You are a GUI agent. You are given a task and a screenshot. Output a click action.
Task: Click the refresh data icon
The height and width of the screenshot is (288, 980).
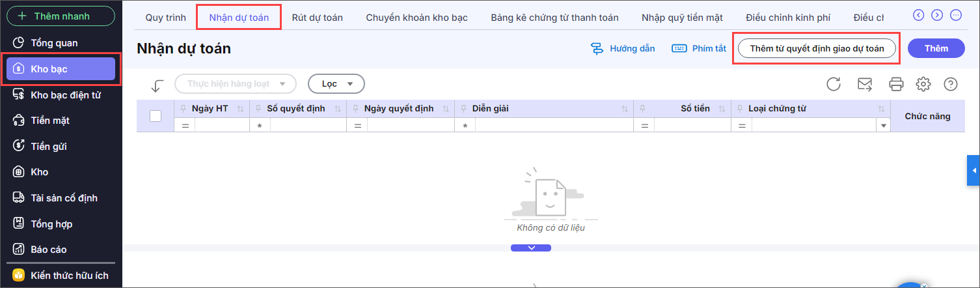(x=834, y=84)
